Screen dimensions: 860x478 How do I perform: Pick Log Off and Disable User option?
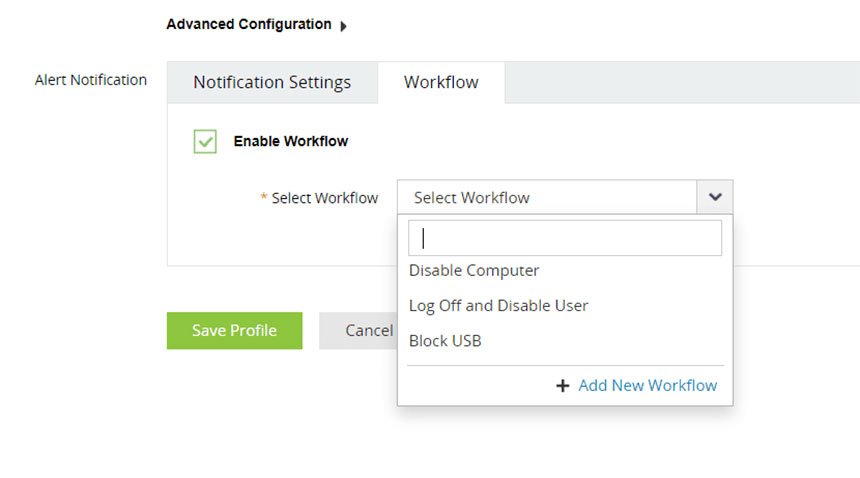(498, 306)
